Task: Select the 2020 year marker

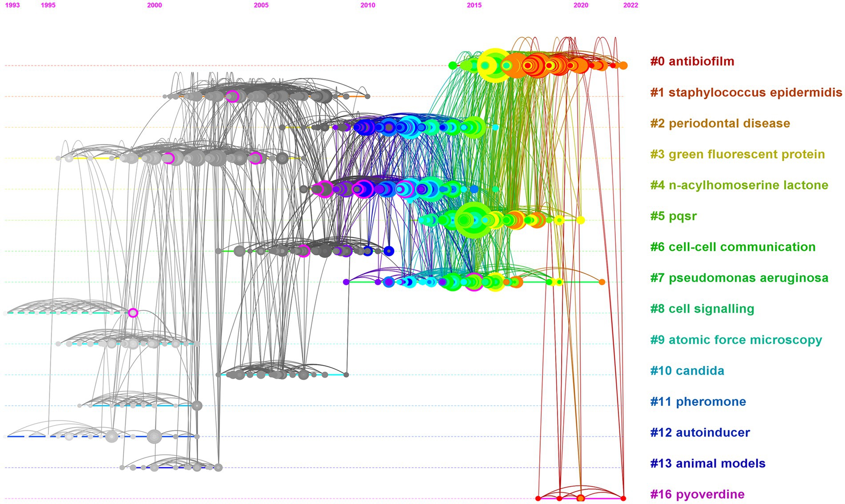Action: tap(581, 5)
